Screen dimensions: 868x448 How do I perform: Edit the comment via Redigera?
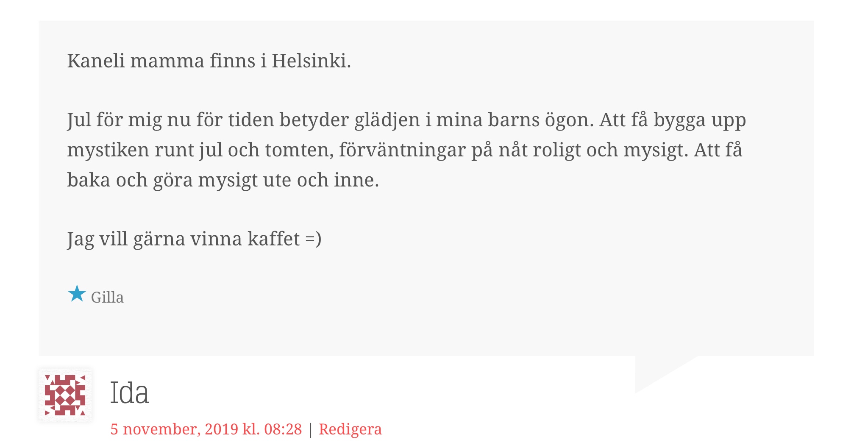350,429
